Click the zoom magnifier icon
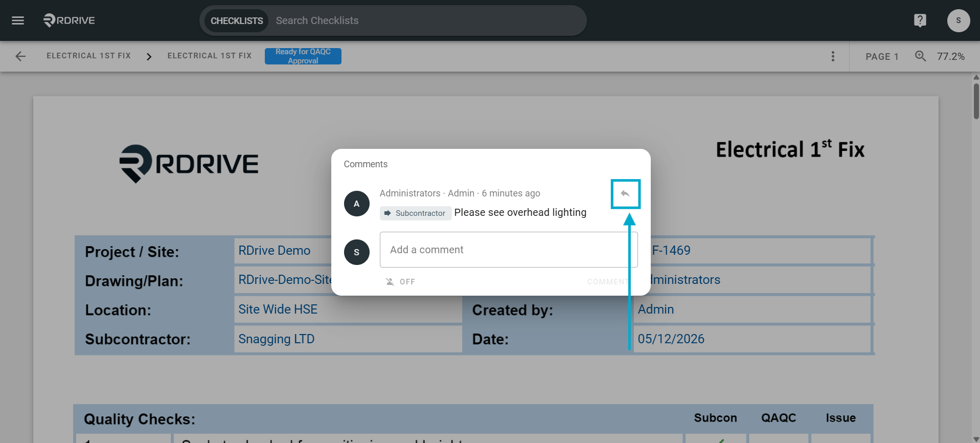Viewport: 980px width, 443px height. tap(920, 56)
